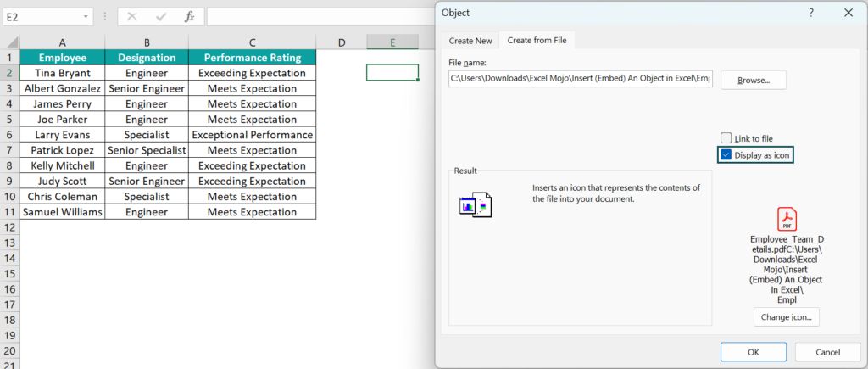Click Kelly Mitchell's Exceeding Expectation cell
Screen dimensions: 868x369
[253, 165]
